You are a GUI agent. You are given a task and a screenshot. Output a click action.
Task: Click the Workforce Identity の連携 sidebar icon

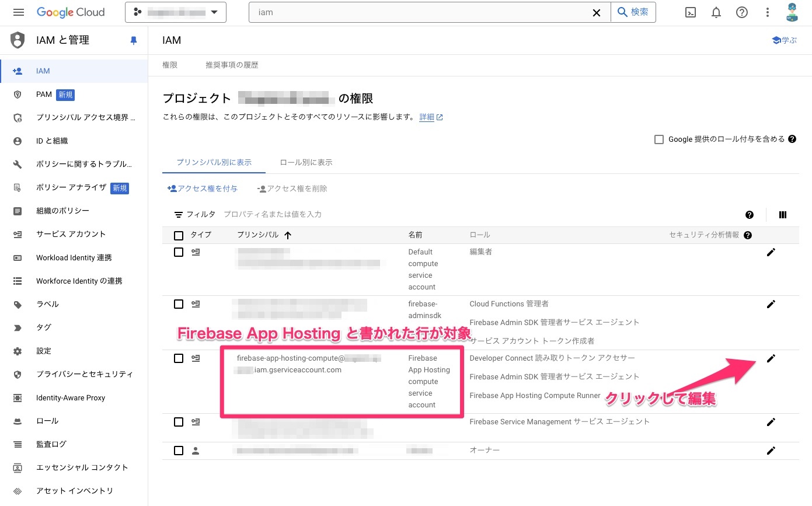[18, 281]
